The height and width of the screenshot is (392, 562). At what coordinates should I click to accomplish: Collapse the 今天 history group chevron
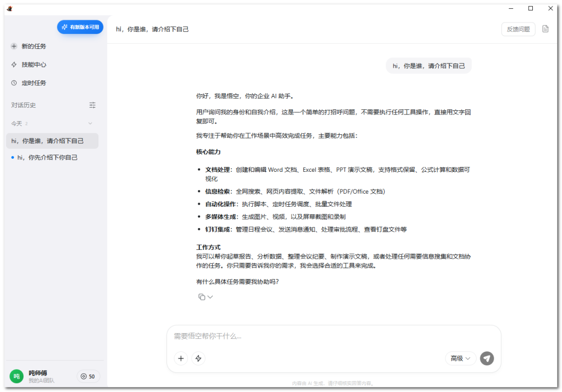tap(91, 123)
